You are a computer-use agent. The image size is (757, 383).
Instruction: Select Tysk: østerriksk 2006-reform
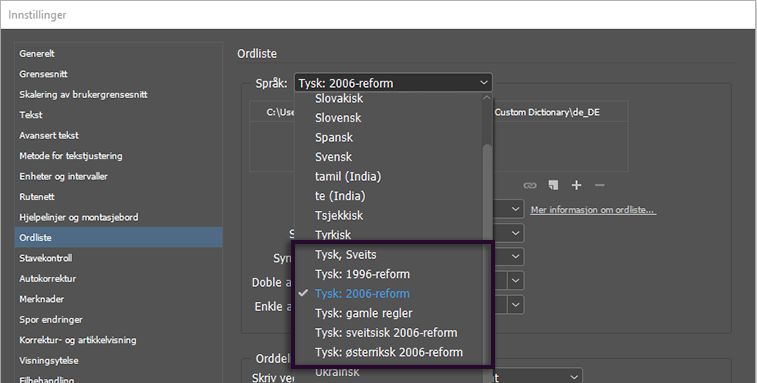tap(388, 352)
